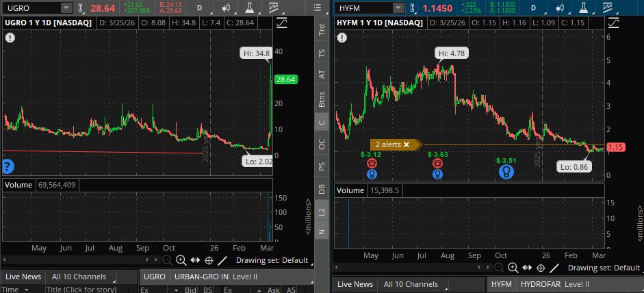Viewport: 644px width, 293px height.
Task: Toggle the PS sidebar button
Action: click(322, 166)
